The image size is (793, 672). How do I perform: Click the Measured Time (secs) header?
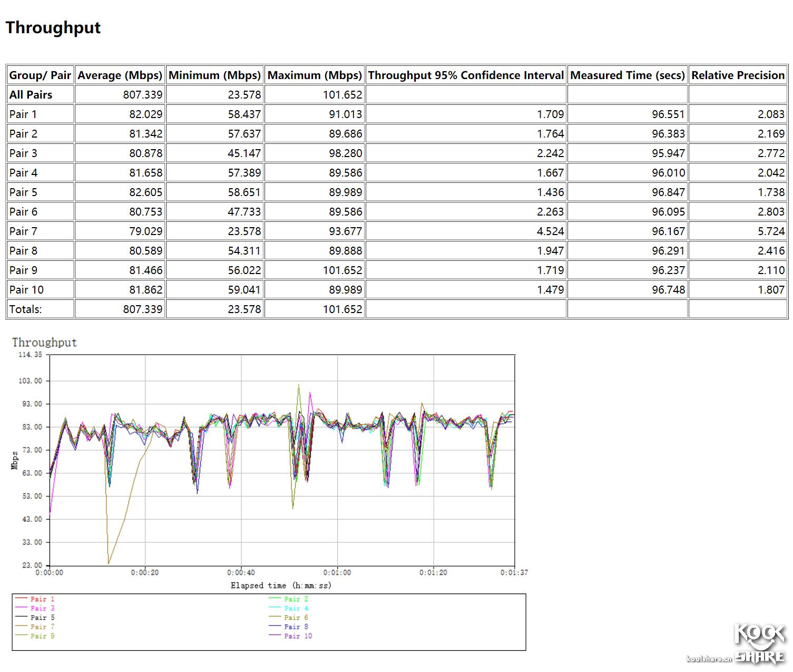click(x=627, y=75)
